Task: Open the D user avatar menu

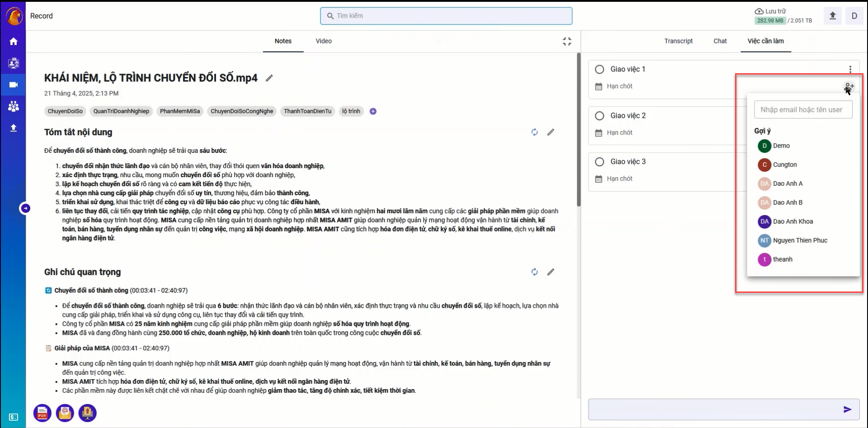Action: 854,16
